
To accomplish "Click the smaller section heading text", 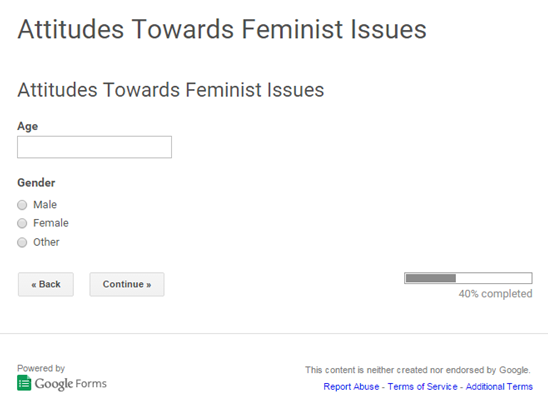I will click(171, 90).
